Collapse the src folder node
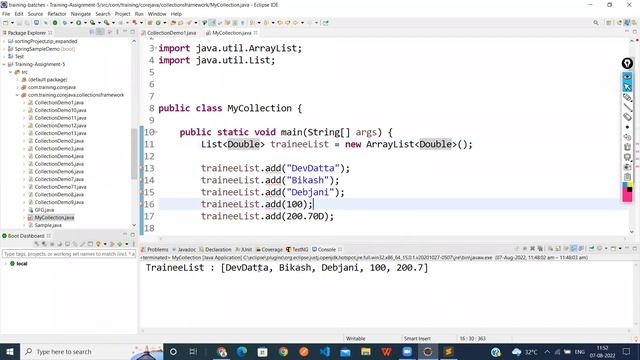Image resolution: width=640 pixels, height=360 pixels. tap(11, 72)
